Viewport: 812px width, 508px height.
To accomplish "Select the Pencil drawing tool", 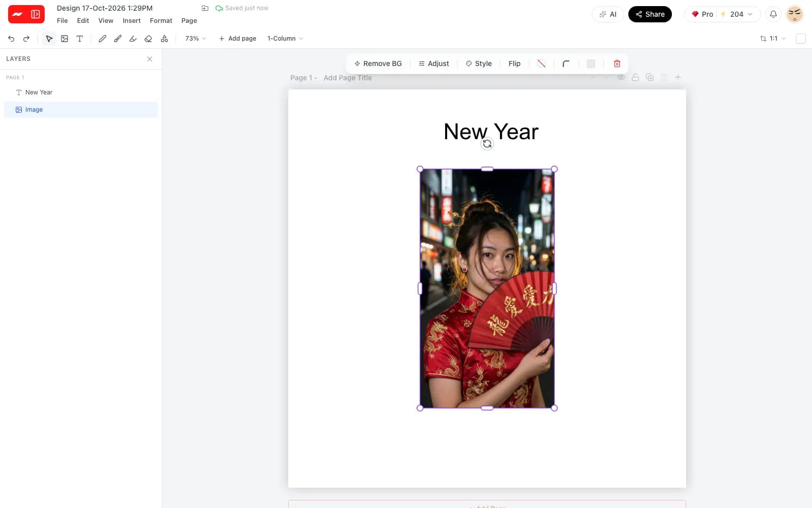I will [102, 39].
